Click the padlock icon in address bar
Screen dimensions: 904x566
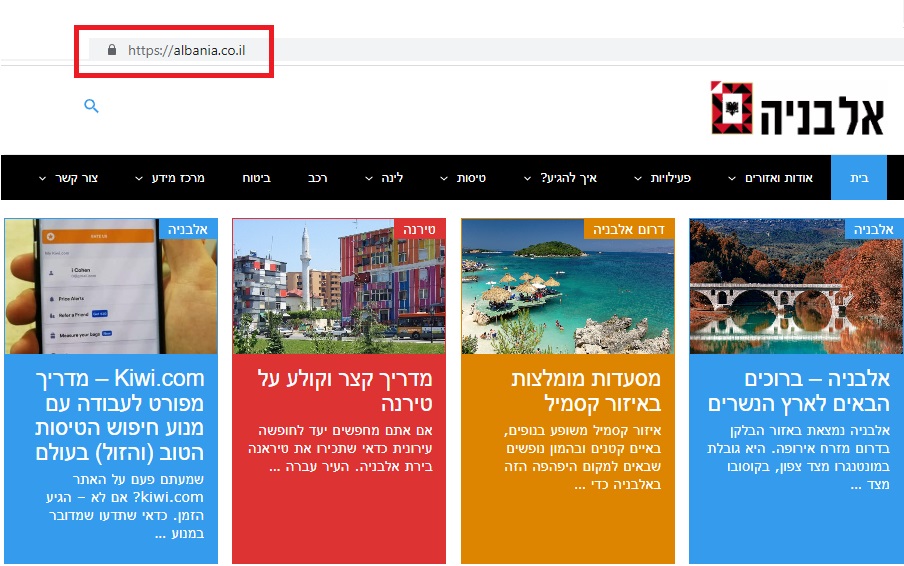[x=111, y=50]
